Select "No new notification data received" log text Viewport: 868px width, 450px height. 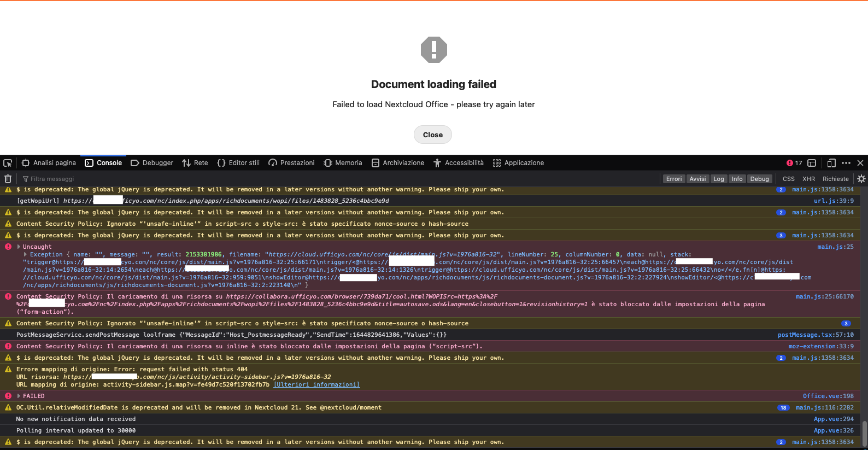point(76,419)
